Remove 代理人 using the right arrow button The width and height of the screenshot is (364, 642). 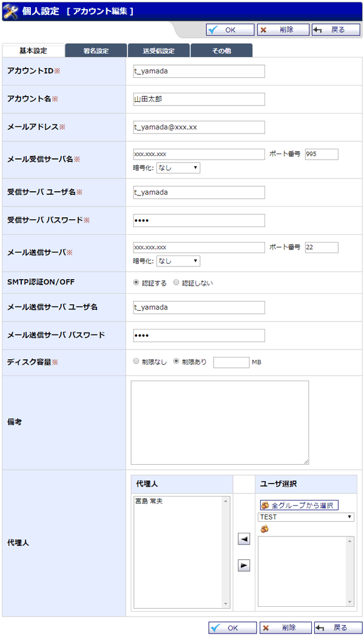[x=244, y=566]
